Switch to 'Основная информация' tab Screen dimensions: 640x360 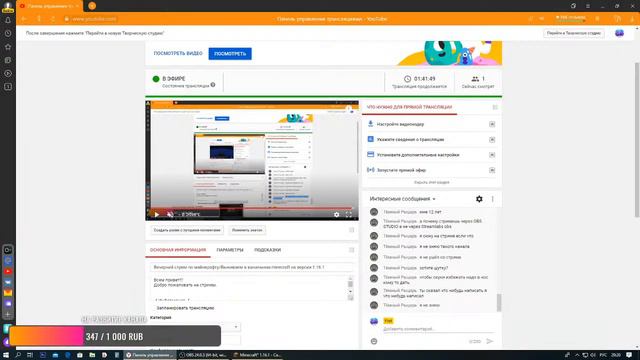178,250
